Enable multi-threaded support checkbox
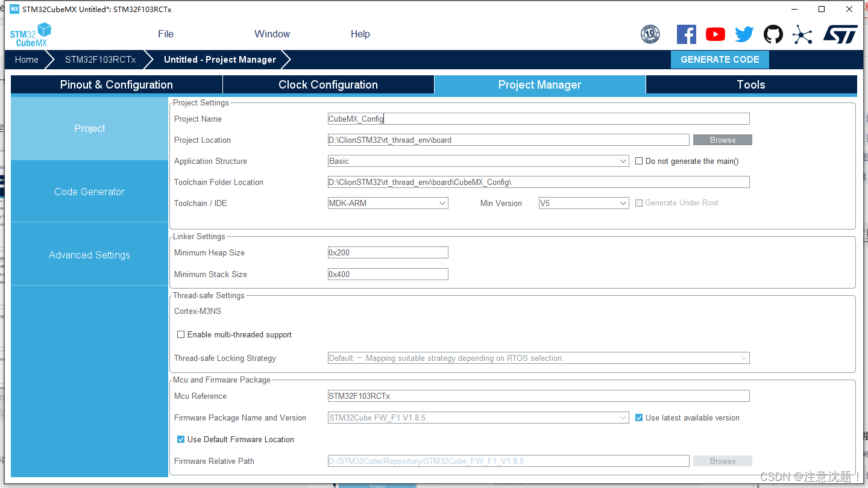 coord(181,334)
